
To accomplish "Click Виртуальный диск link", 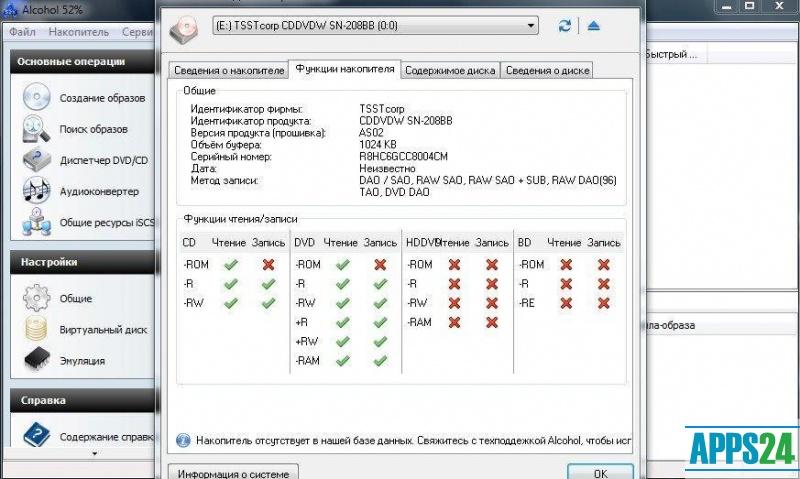I will click(x=103, y=330).
